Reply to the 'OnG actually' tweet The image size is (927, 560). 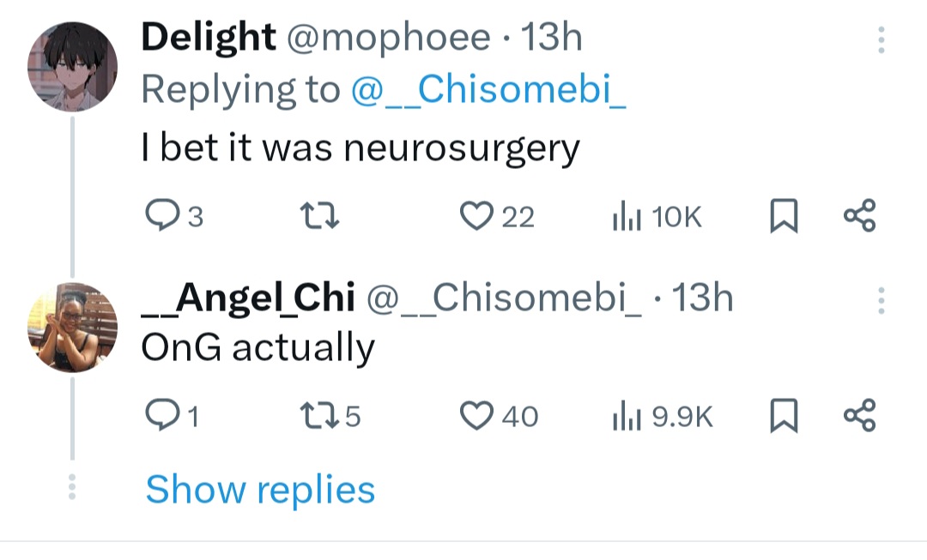coord(160,416)
